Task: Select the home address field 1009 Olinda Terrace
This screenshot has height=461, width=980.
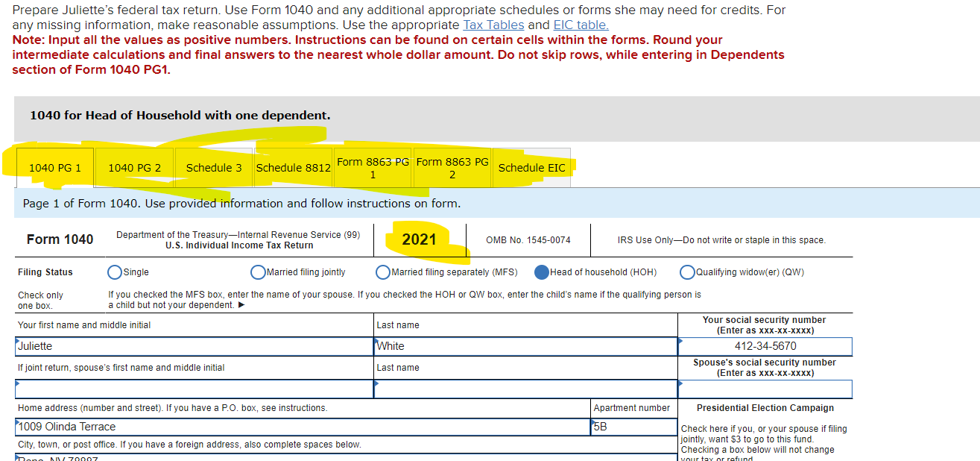Action: (x=298, y=427)
